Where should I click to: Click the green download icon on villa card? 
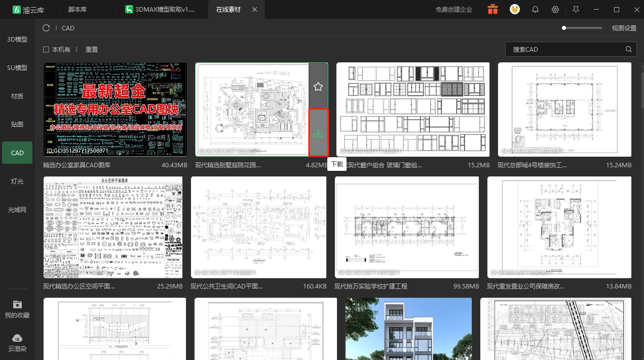318,133
